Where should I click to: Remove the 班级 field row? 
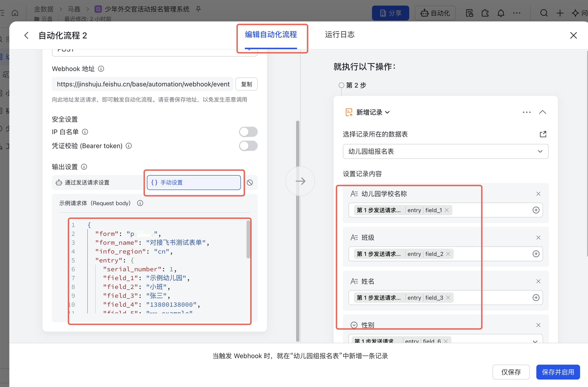(x=538, y=238)
